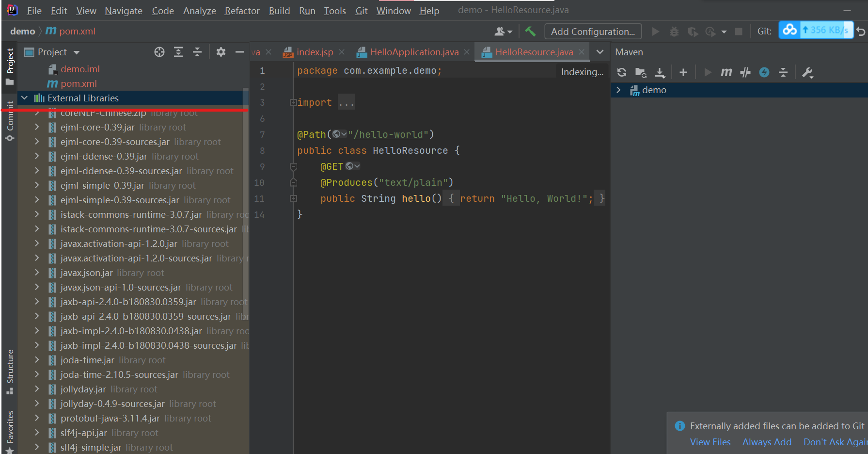Expand demo node in Maven panel
868x454 pixels.
point(618,90)
